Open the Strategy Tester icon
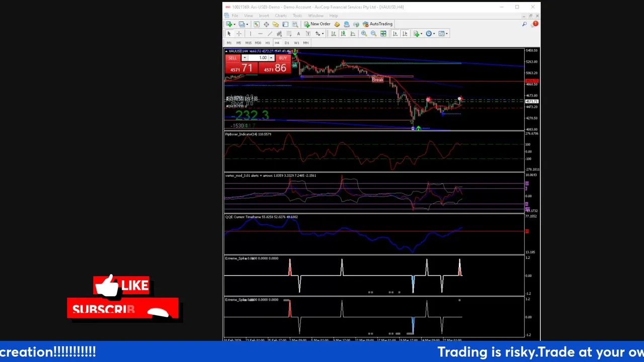 tap(295, 24)
